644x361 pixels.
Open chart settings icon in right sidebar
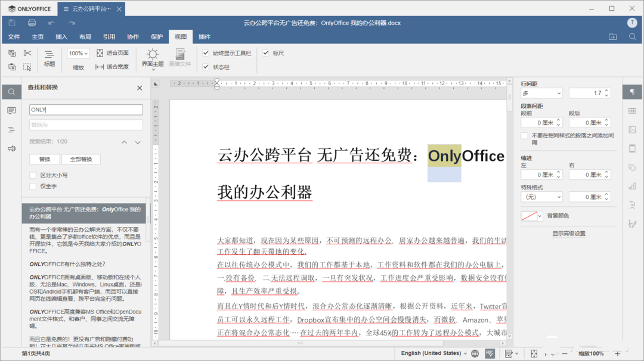[632, 186]
